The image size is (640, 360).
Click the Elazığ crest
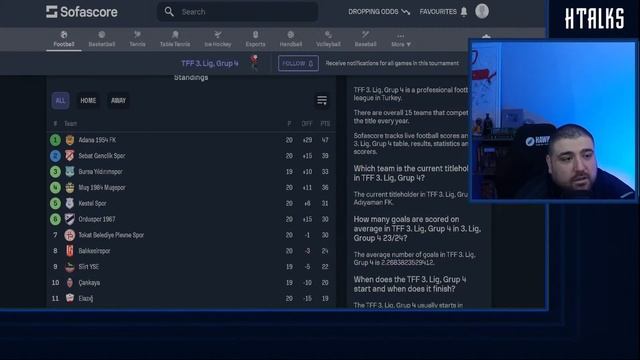pyautogui.click(x=70, y=298)
